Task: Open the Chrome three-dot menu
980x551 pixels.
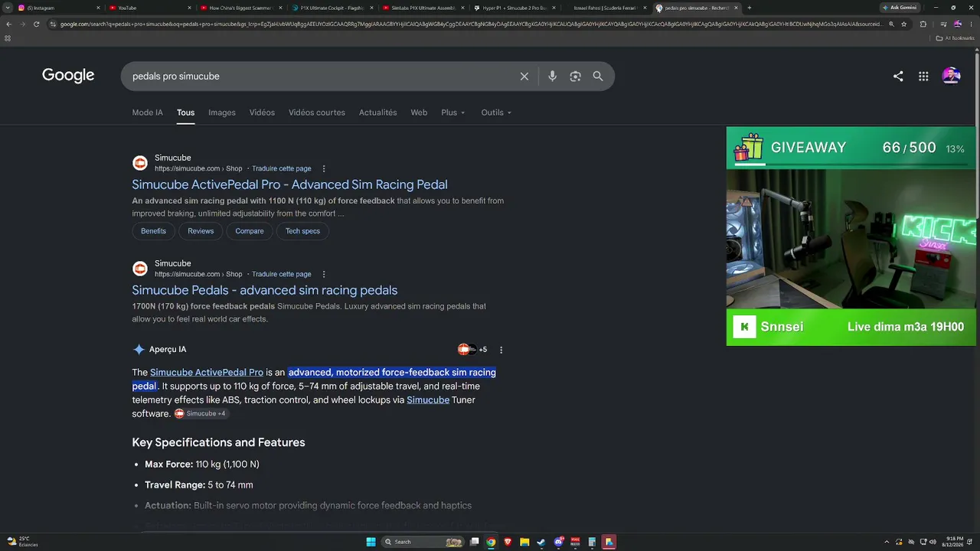Action: [x=969, y=24]
